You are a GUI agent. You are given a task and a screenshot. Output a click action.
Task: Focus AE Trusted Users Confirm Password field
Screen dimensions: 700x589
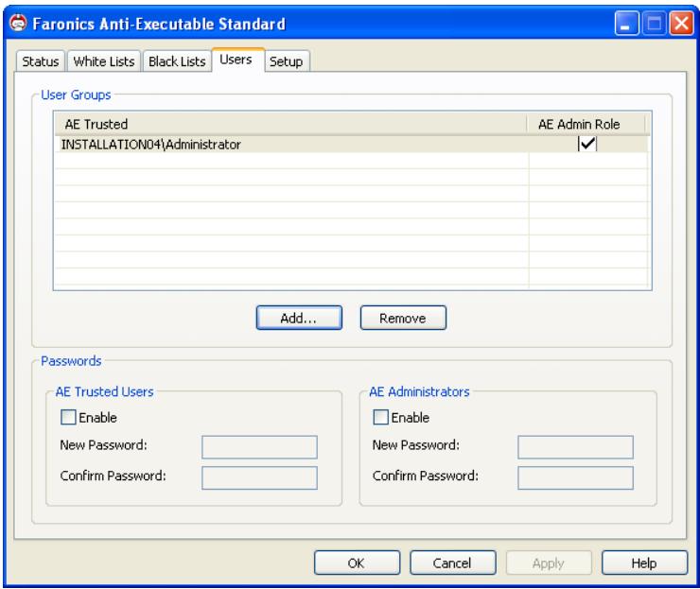tap(259, 477)
